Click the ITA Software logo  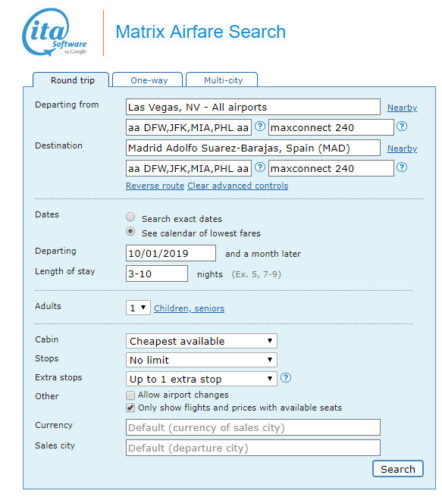(54, 32)
